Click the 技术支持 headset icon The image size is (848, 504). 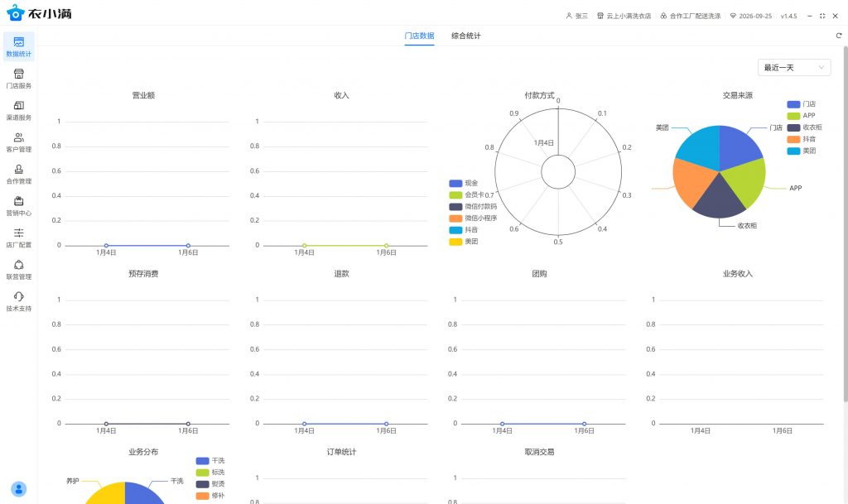pos(18,296)
